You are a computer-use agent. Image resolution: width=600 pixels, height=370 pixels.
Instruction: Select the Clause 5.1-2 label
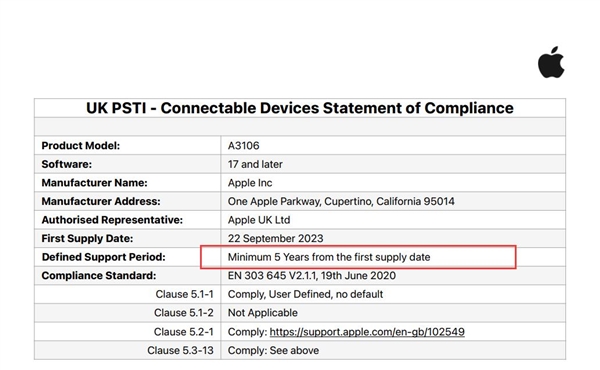[184, 313]
